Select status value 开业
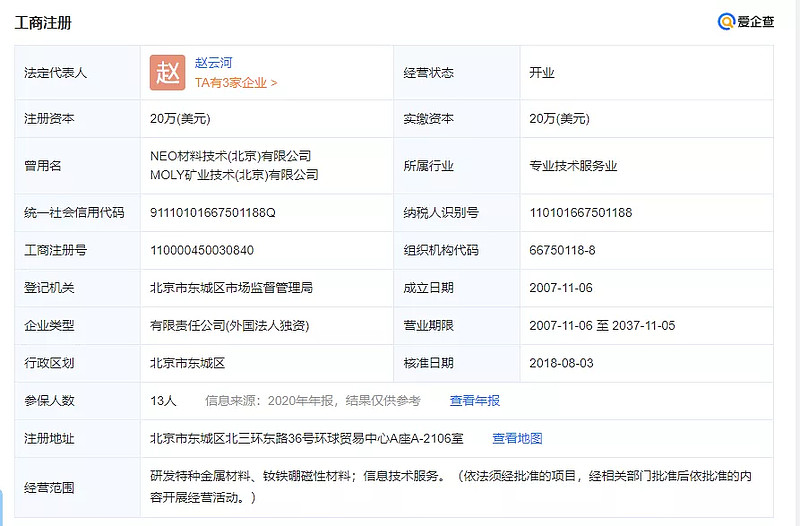The height and width of the screenshot is (526, 800). (x=541, y=73)
